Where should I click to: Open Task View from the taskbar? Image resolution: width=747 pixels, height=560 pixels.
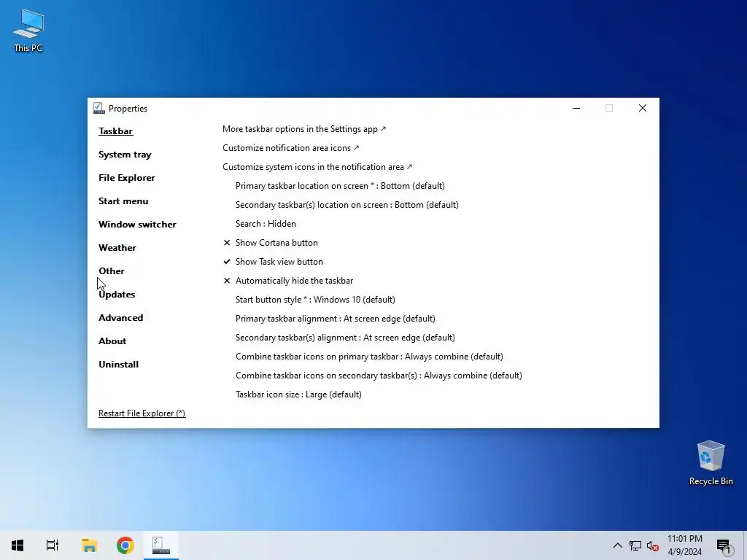tap(53, 545)
